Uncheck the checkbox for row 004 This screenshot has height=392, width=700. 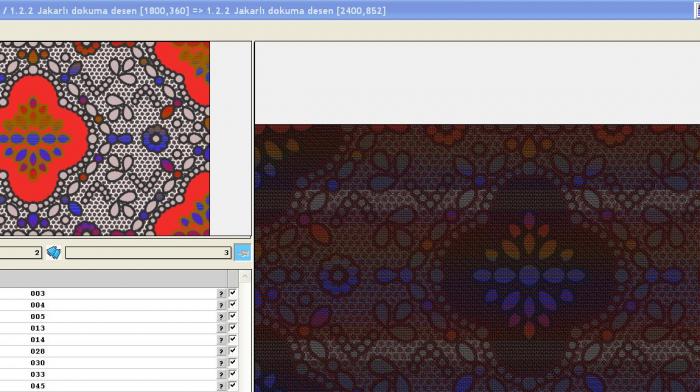tap(233, 304)
